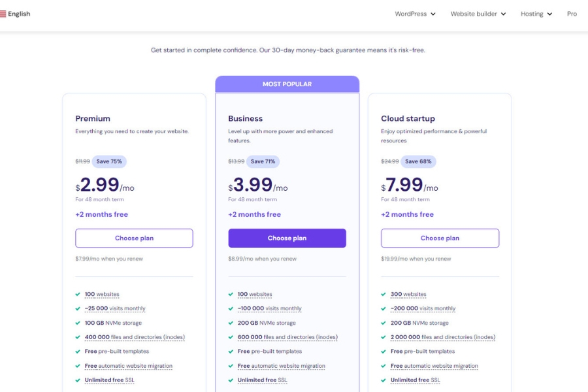Click the Premium plan title
Image resolution: width=588 pixels, height=392 pixels.
pos(93,118)
